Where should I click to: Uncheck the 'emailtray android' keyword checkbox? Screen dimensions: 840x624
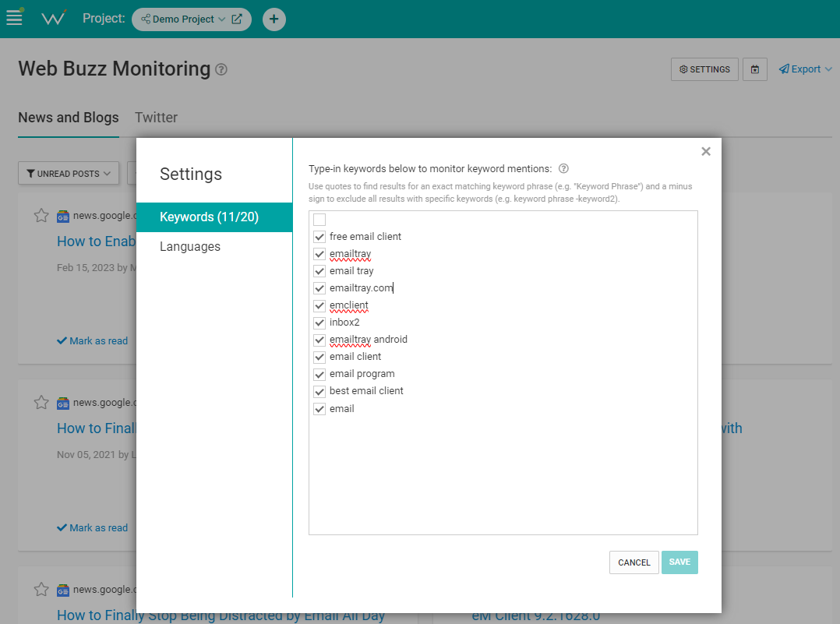[319, 340]
